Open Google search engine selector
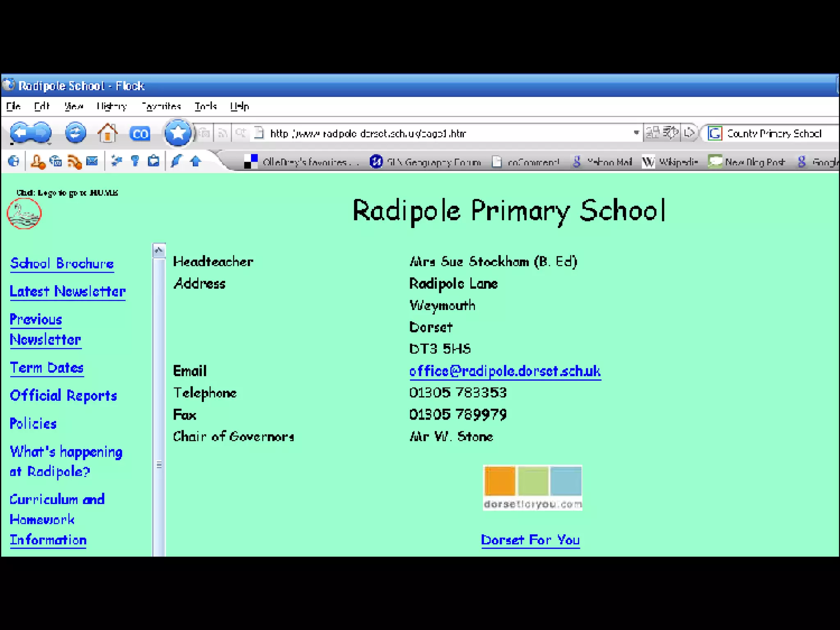Viewport: 840px width, 630px height. tap(715, 133)
